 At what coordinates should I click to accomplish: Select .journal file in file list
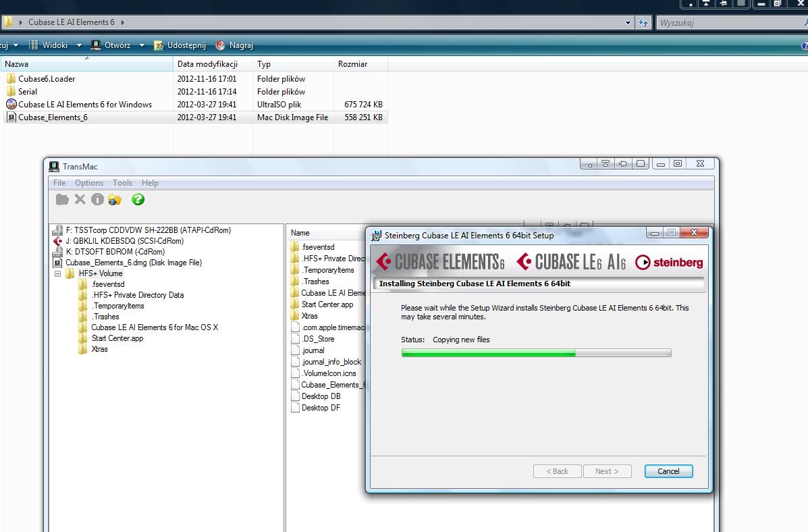click(313, 350)
